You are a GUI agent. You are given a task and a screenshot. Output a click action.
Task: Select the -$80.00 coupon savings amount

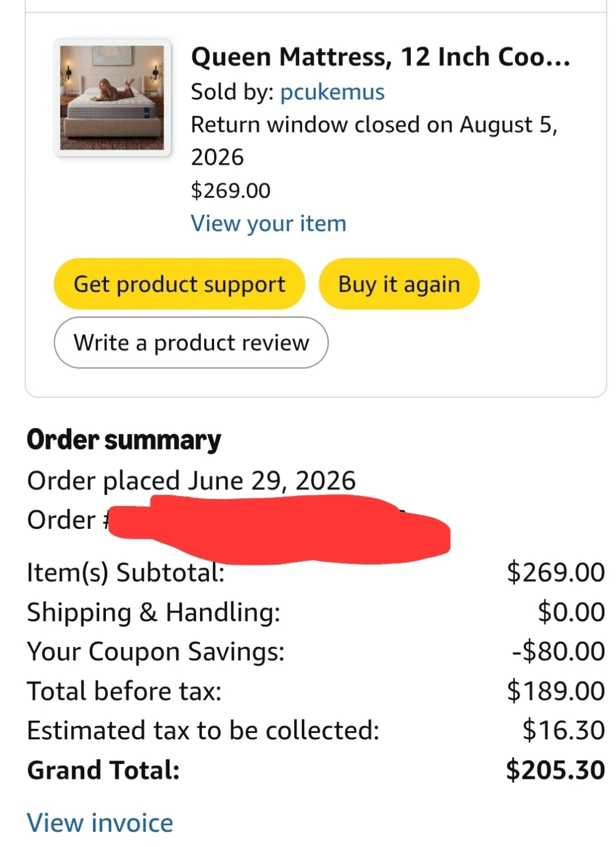coord(558,651)
